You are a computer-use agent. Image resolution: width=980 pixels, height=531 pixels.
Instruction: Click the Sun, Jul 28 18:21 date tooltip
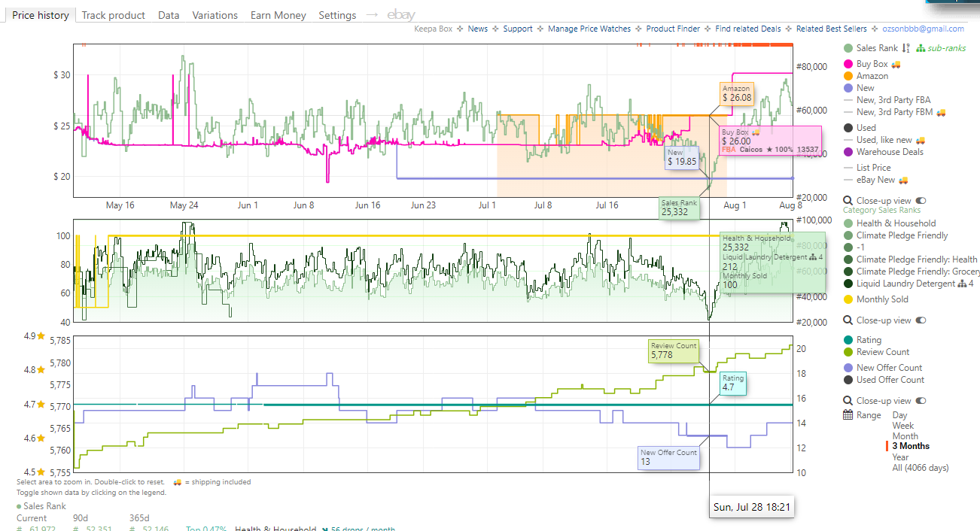tap(752, 508)
